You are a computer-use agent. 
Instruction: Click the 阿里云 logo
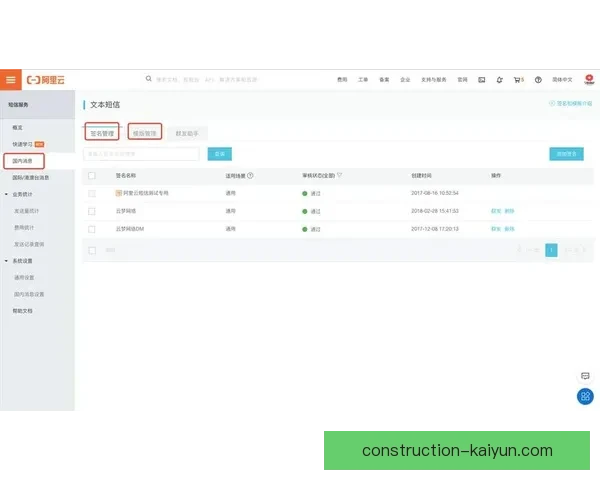[x=46, y=79]
